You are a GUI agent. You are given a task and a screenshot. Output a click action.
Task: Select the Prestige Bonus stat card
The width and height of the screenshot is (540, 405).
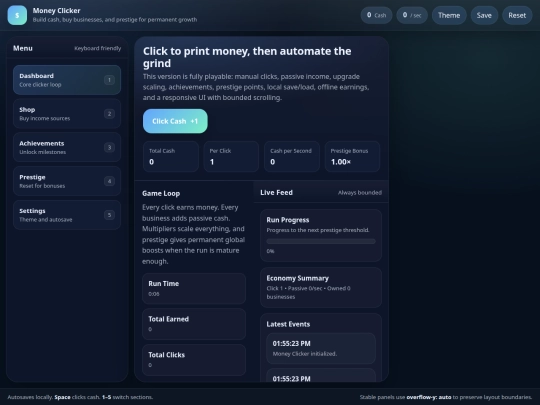[x=352, y=157]
